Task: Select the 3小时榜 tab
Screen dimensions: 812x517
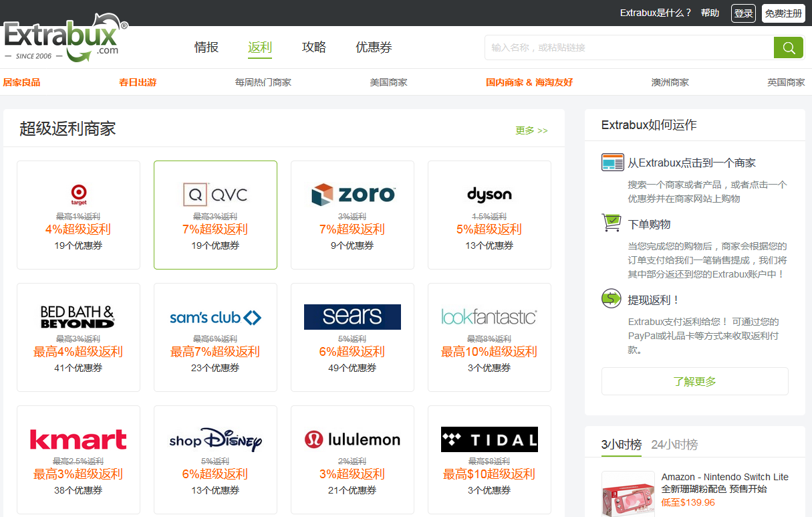Action: click(621, 444)
